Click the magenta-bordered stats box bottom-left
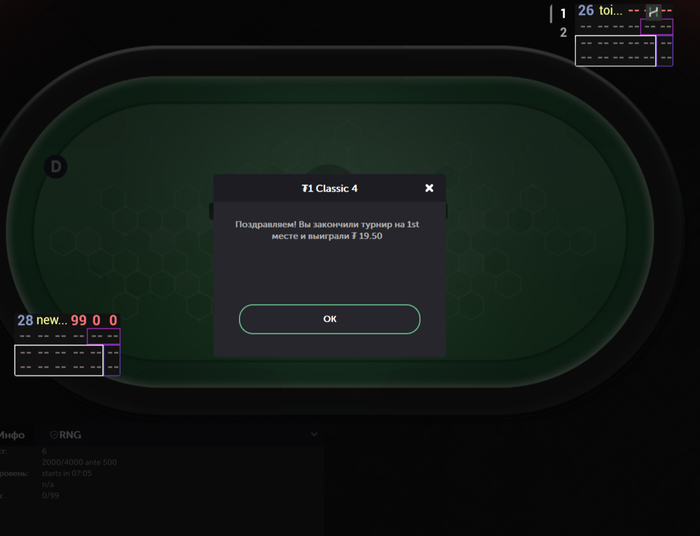This screenshot has width=700, height=536. coord(104,336)
